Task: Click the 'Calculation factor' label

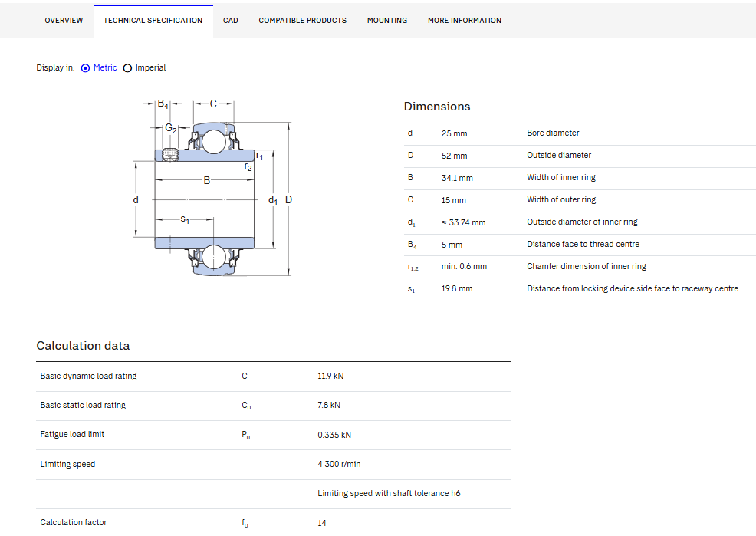Action: pos(74,522)
